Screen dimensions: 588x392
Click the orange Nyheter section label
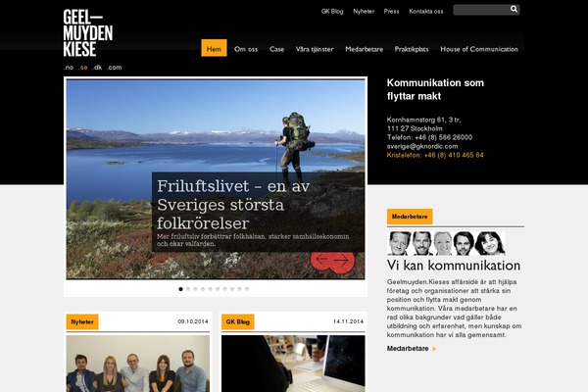(82, 321)
